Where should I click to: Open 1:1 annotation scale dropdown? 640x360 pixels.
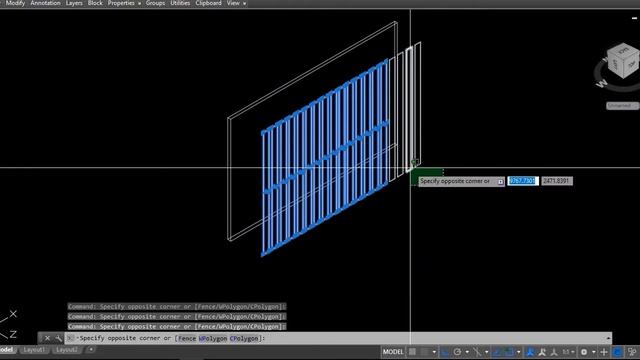[x=568, y=352]
